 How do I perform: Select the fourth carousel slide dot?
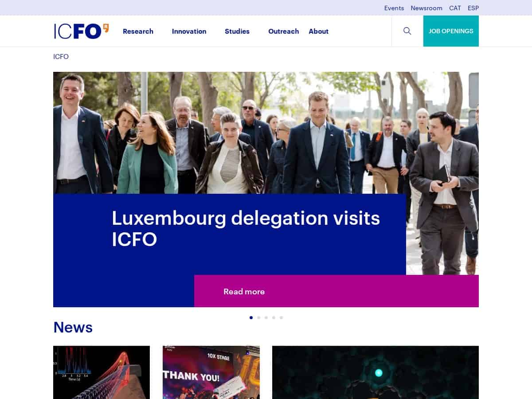click(274, 317)
